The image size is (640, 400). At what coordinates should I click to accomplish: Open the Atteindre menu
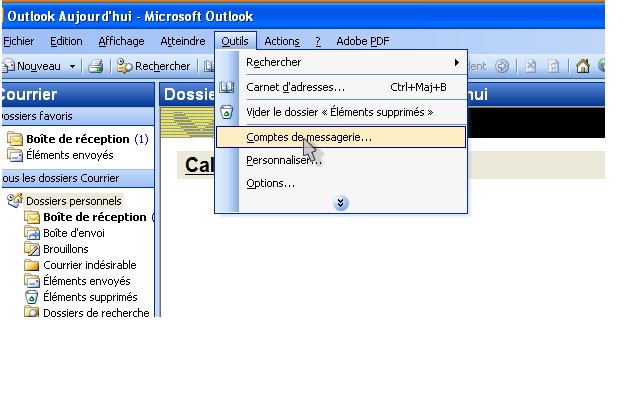[x=182, y=41]
